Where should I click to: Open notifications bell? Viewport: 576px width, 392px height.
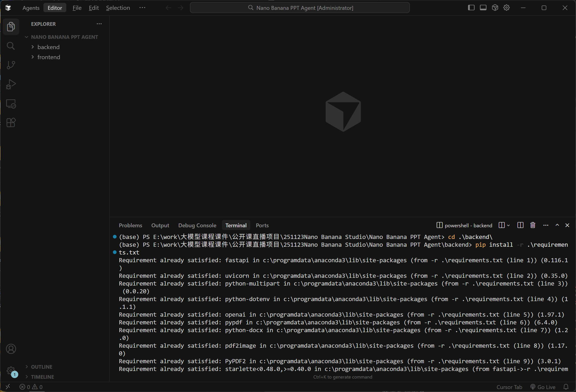click(x=566, y=387)
